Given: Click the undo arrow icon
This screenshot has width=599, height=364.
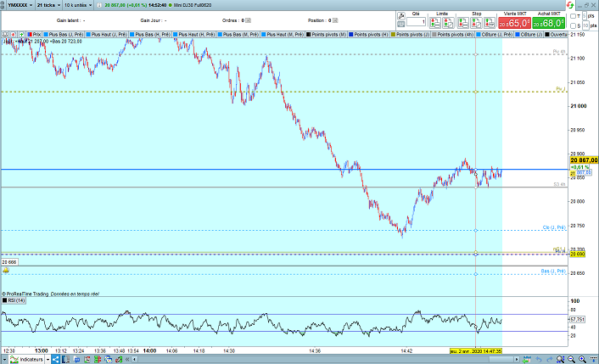Looking at the screenshot, I should click(x=539, y=360).
